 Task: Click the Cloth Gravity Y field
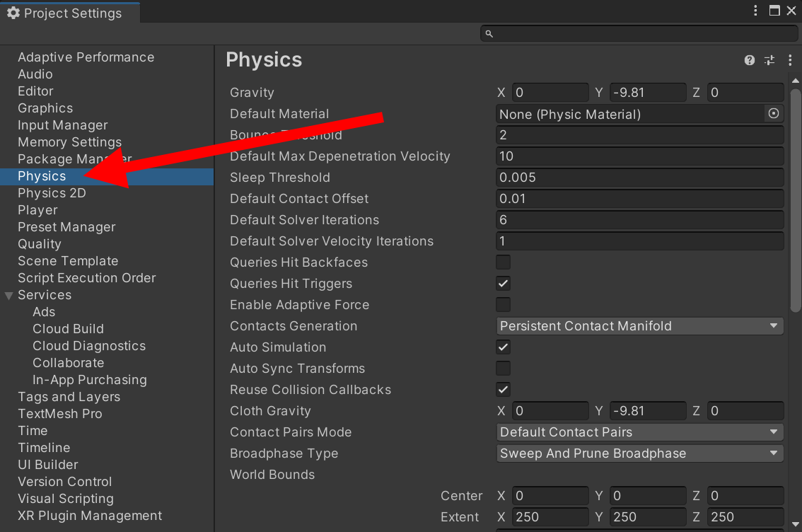648,411
